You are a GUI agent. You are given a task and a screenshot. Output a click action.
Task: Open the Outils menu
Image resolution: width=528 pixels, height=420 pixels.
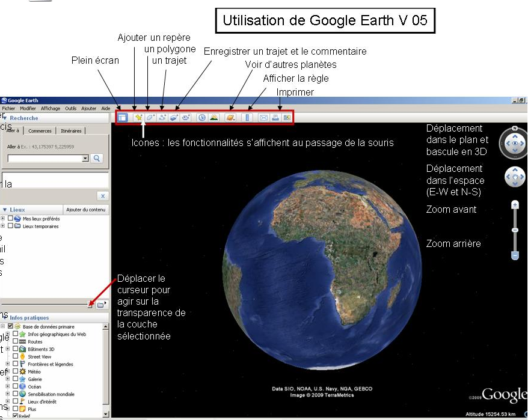[x=71, y=108]
